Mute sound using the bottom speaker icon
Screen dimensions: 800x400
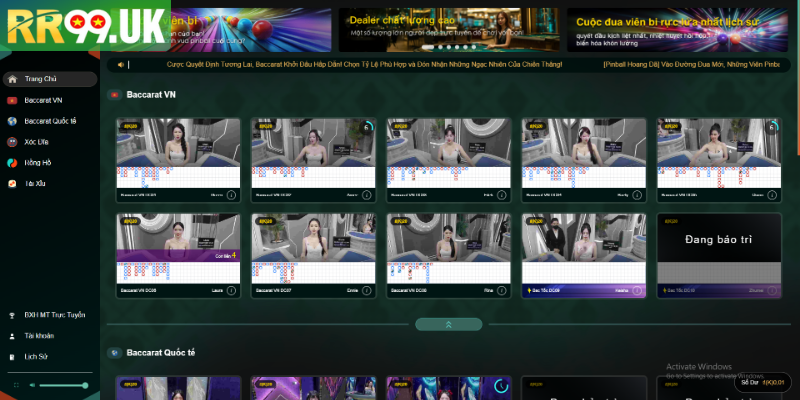tap(33, 385)
